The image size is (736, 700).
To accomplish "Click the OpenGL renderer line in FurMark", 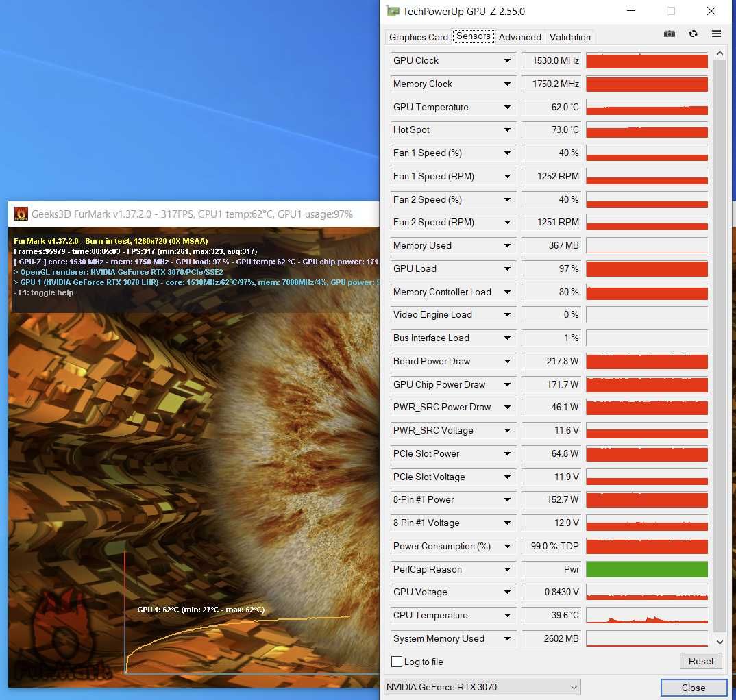I will pos(119,272).
